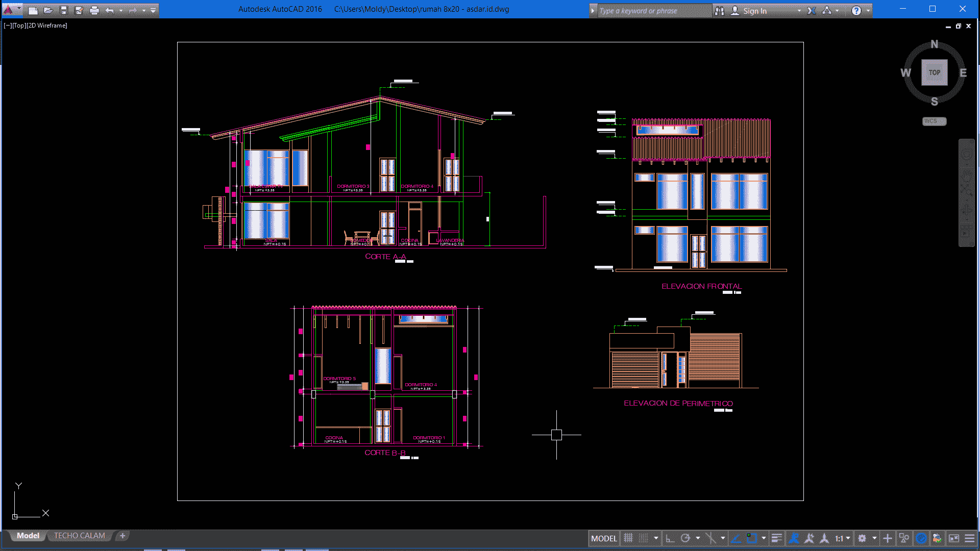Expand the Sign In dropdown arrow

799,11
